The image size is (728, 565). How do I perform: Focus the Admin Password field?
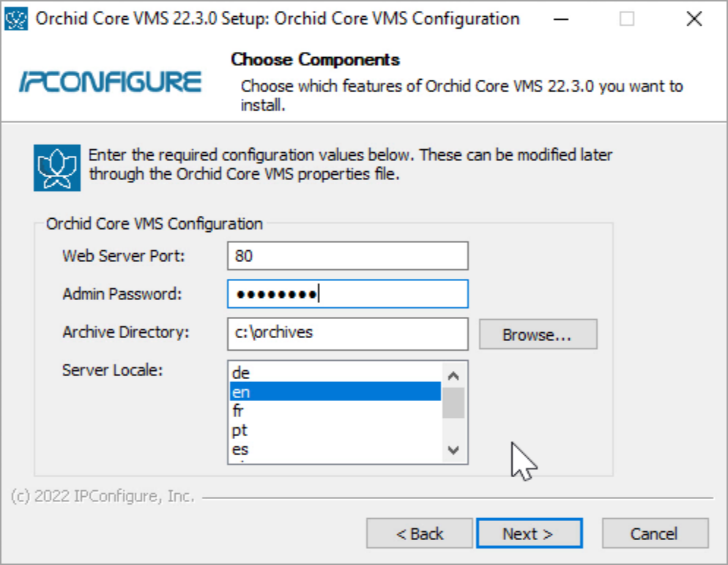click(347, 294)
